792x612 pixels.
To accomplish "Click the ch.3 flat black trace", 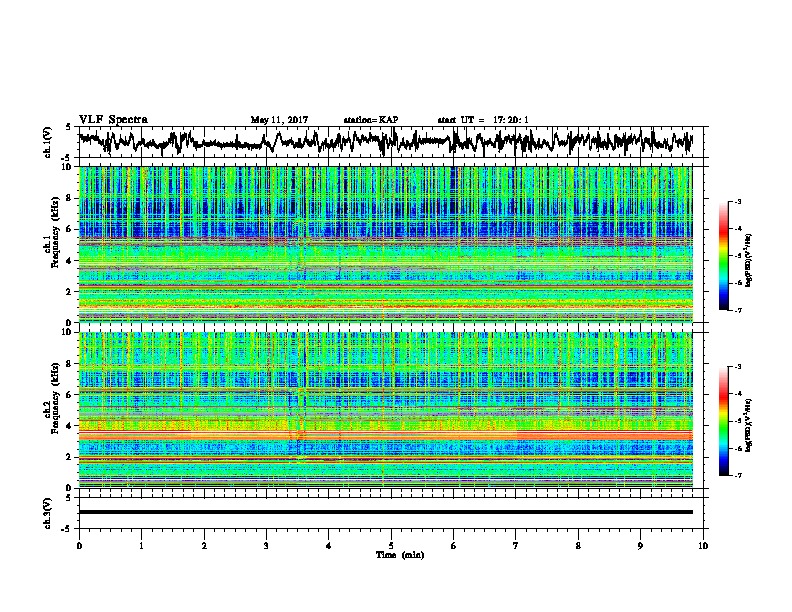I will coord(385,512).
